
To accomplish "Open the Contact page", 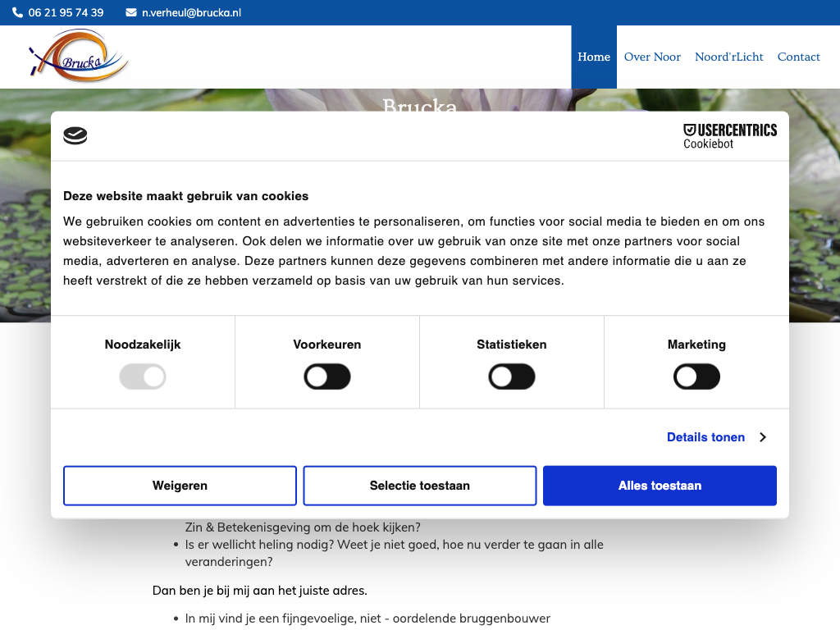I will click(798, 57).
